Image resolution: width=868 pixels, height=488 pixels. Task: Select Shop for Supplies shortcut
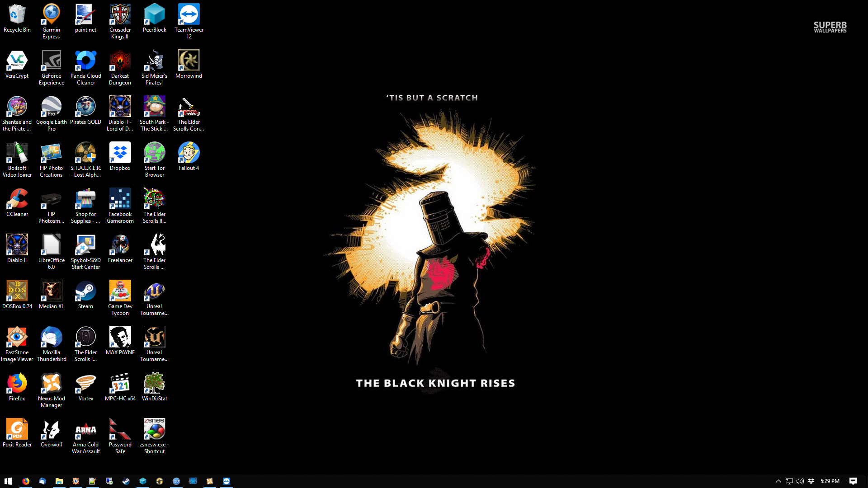click(86, 206)
